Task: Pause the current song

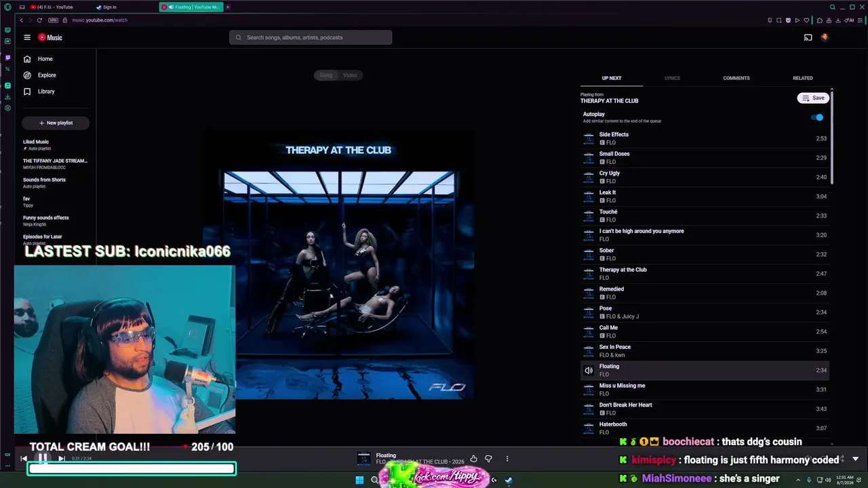Action: click(x=42, y=459)
